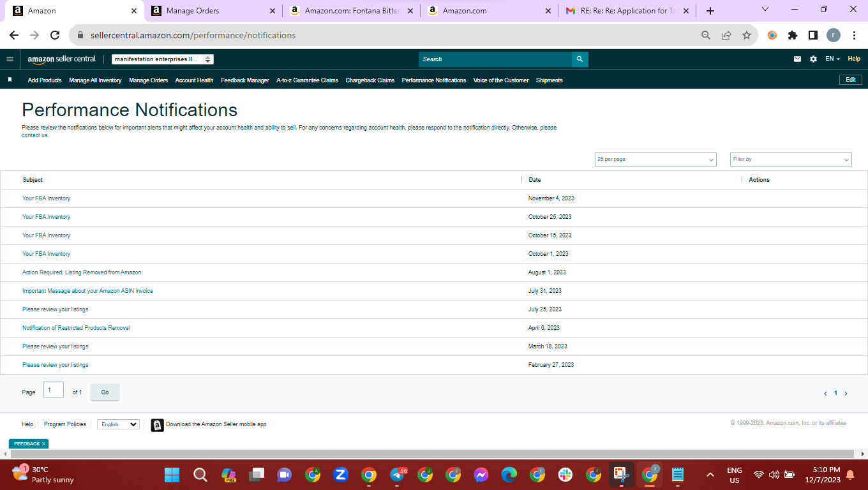Screen dimensions: 868x490
Task: Open Voice of the Customer in favorites bar
Action: pyautogui.click(x=501, y=80)
